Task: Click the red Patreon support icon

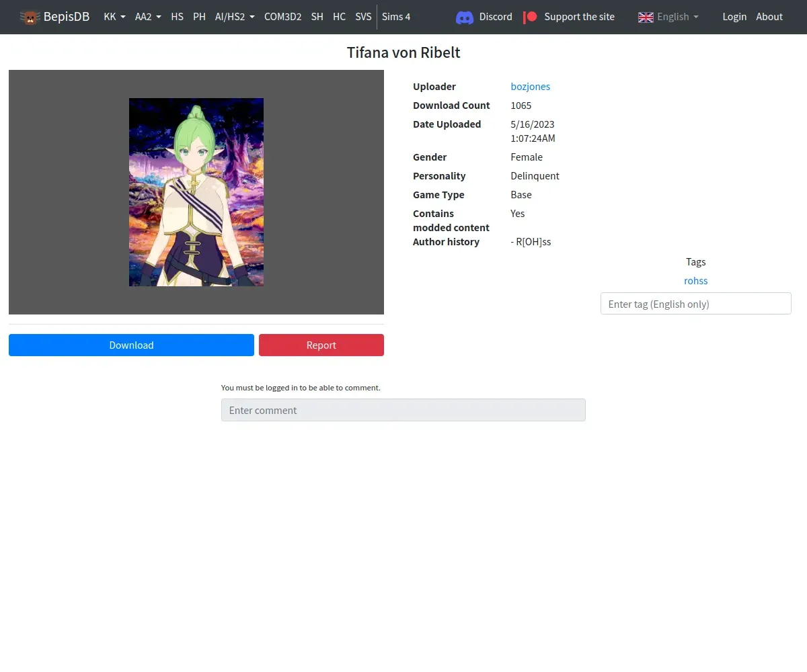Action: [531, 17]
